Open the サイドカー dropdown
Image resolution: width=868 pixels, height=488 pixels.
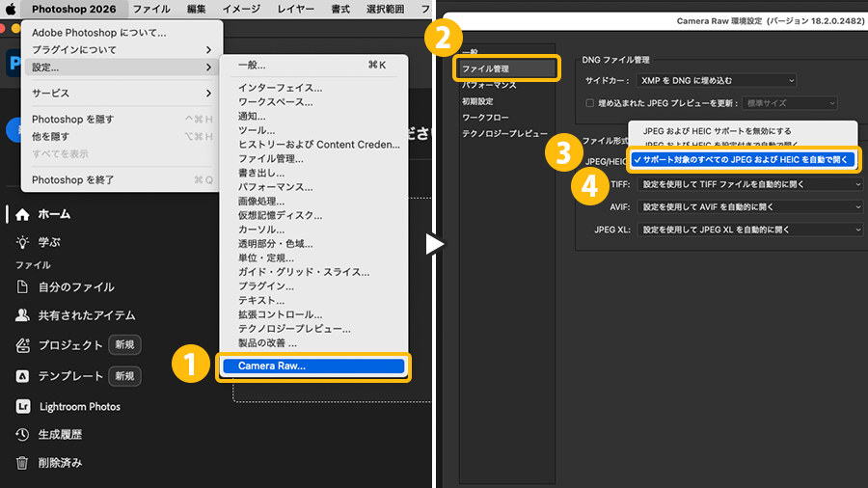(x=717, y=81)
